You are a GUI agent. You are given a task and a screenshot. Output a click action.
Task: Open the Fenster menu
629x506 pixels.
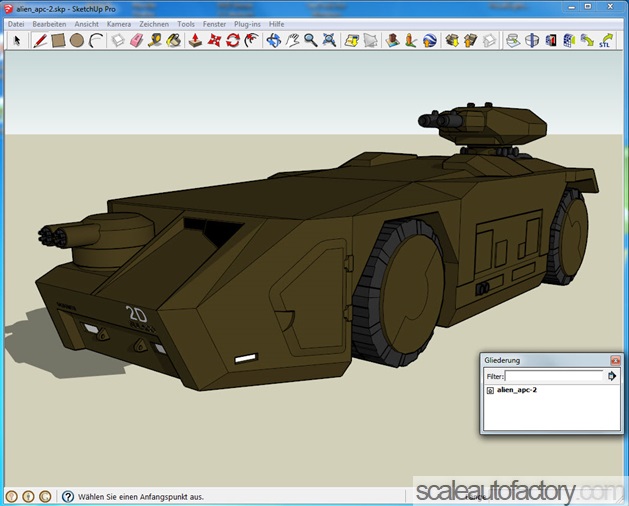[x=214, y=24]
